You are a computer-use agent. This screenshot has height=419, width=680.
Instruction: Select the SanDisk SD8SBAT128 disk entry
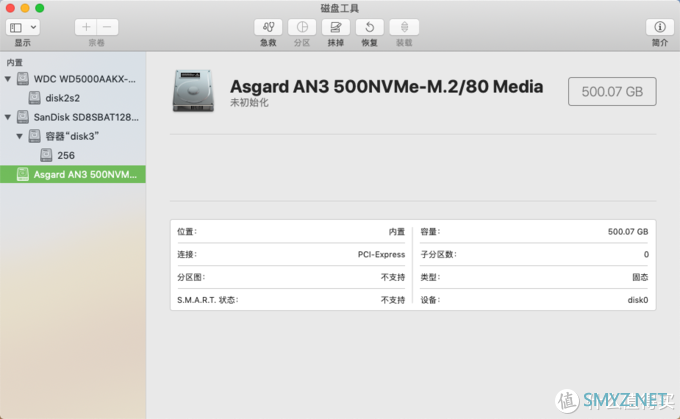tap(73, 117)
